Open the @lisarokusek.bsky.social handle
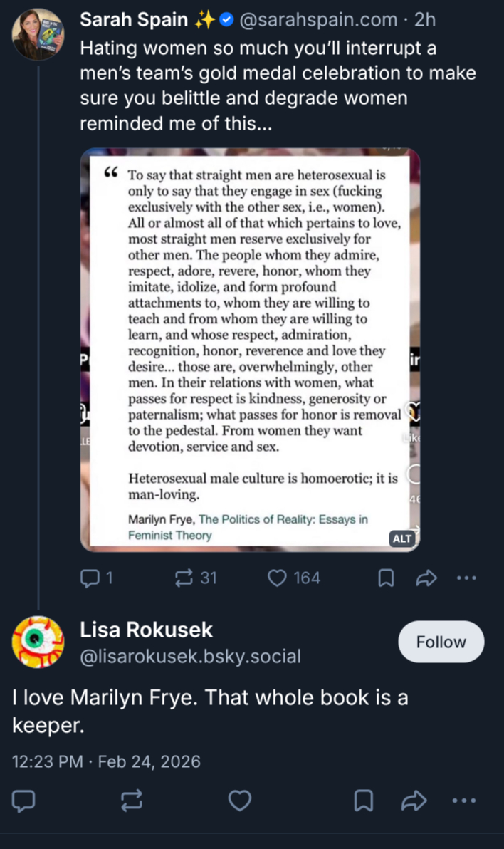This screenshot has width=504, height=849. (x=190, y=656)
